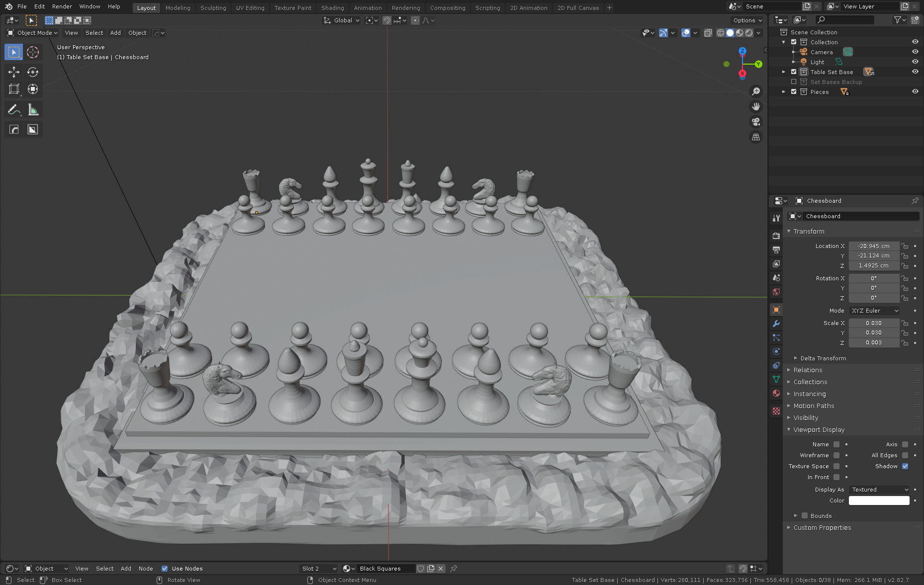Hide the Camera object in viewport

tap(915, 52)
